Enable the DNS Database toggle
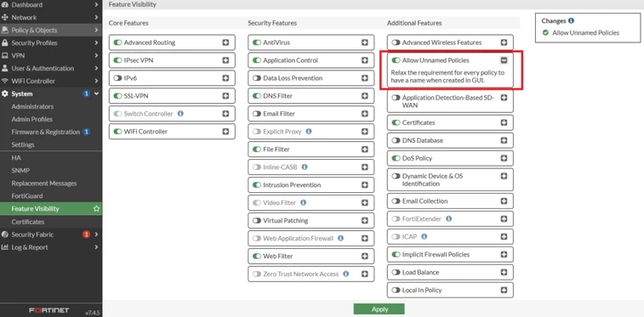Viewport: 644px width, 317px height. click(x=396, y=140)
